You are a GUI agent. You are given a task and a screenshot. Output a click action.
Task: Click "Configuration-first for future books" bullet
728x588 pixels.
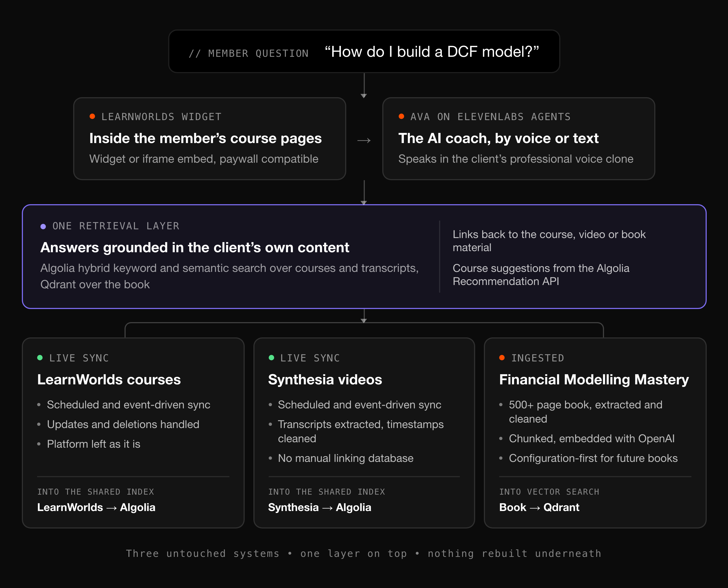point(593,458)
